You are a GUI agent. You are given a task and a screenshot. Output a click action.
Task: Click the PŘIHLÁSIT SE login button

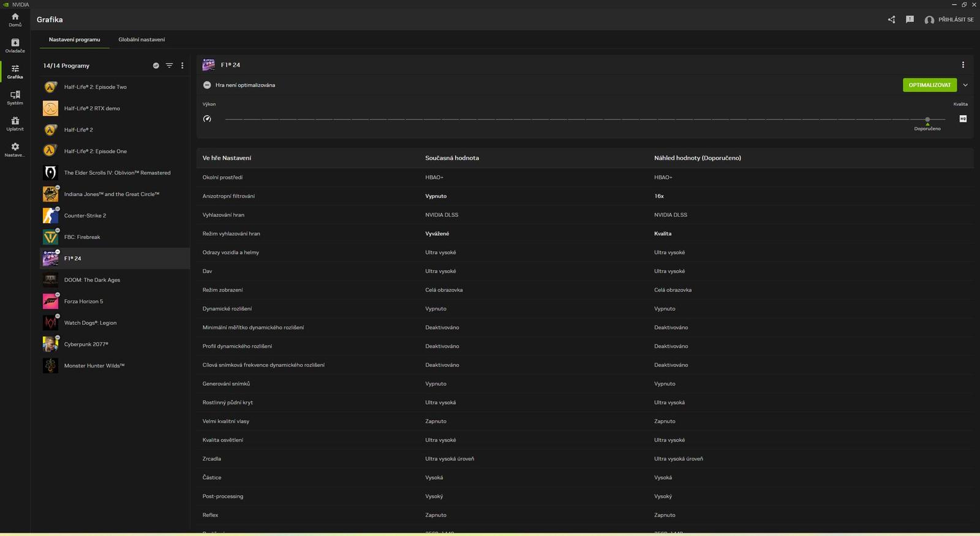click(x=949, y=20)
